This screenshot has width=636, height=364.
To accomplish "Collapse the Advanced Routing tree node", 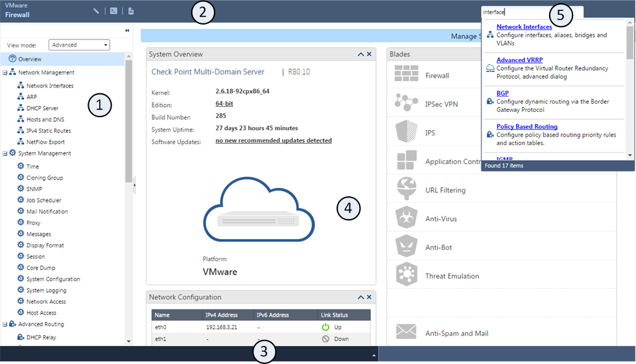I will (5, 324).
